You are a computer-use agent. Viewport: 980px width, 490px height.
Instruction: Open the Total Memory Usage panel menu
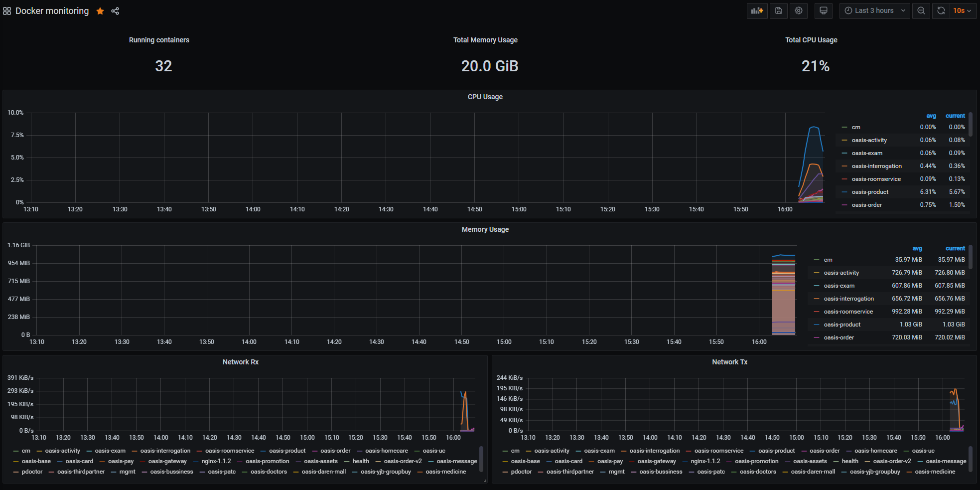click(x=485, y=40)
